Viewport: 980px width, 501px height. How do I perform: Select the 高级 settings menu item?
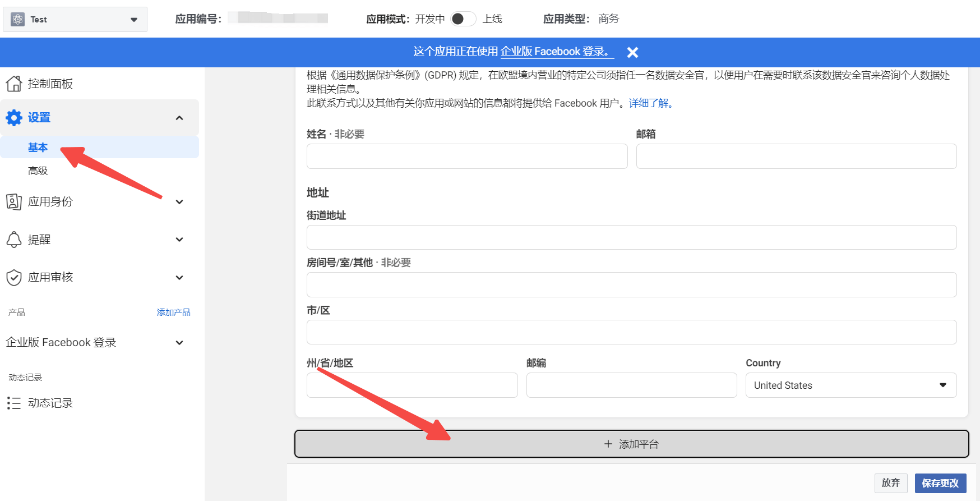click(x=38, y=171)
